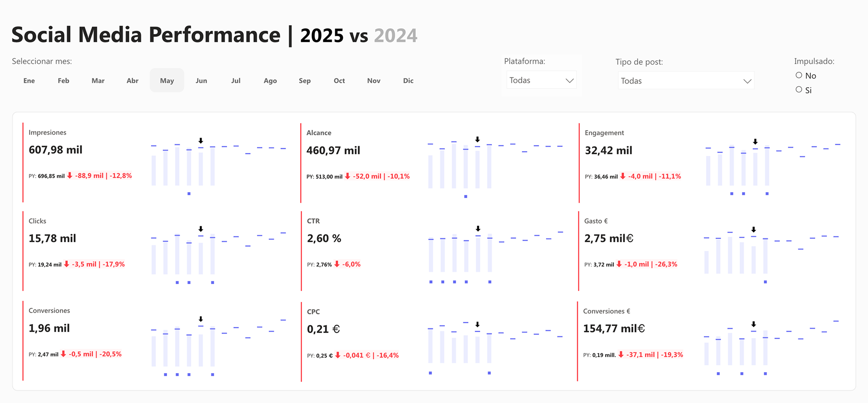
Task: Toggle the May month filter
Action: 167,80
